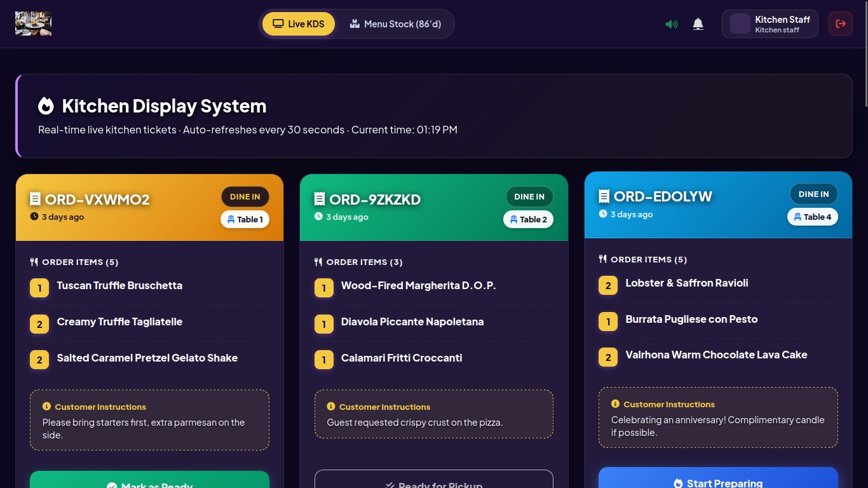Image resolution: width=868 pixels, height=488 pixels.
Task: Click the Table 2 badge
Action: point(529,219)
